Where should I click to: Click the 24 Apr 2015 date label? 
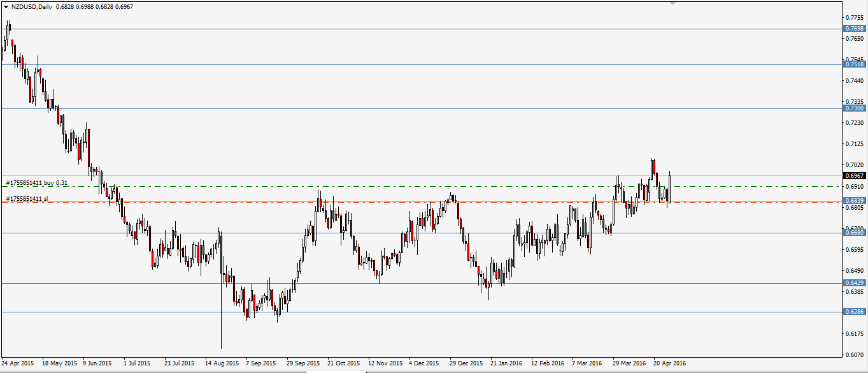coord(18,363)
